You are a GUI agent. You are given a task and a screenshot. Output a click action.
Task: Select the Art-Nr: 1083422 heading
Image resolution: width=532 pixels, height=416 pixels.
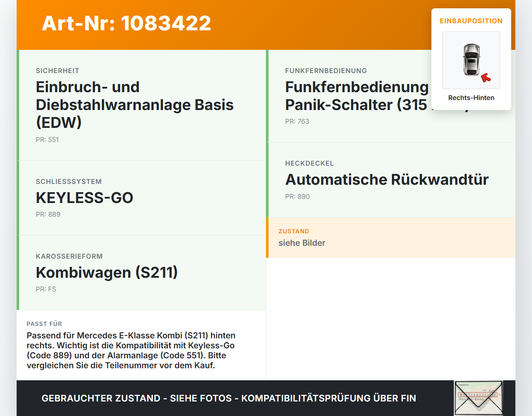126,23
